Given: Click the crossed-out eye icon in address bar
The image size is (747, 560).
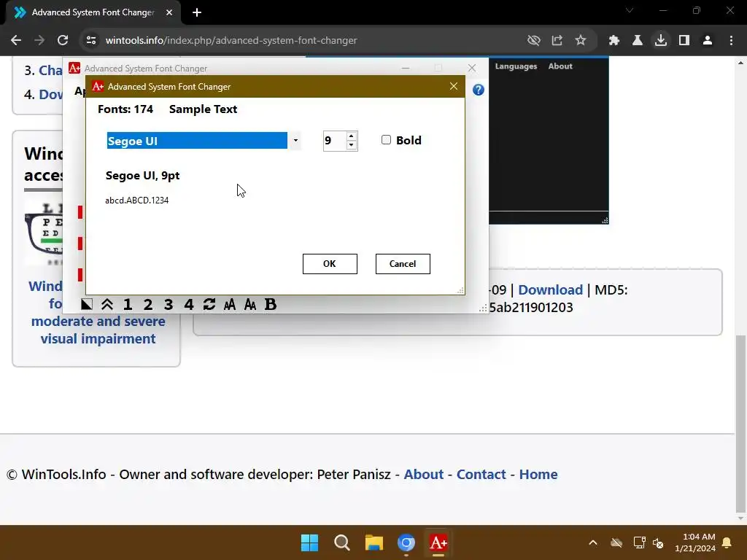Looking at the screenshot, I should click(533, 40).
